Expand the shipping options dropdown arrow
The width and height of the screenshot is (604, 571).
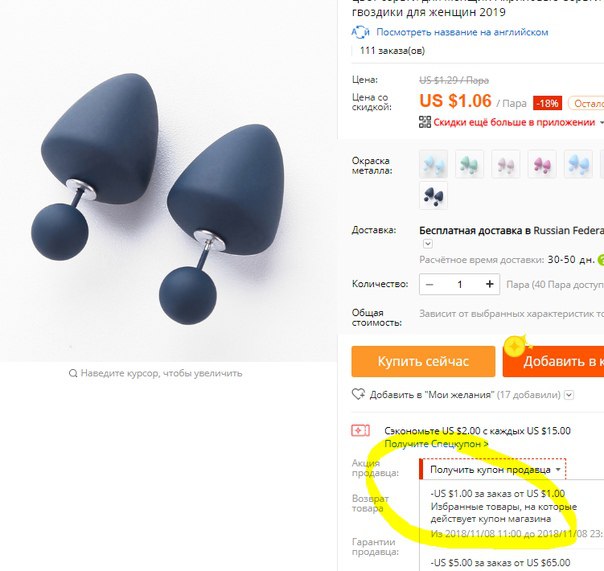428,244
